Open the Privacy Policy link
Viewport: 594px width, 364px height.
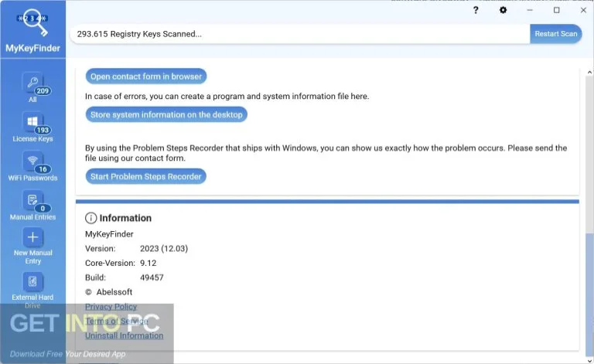point(111,307)
